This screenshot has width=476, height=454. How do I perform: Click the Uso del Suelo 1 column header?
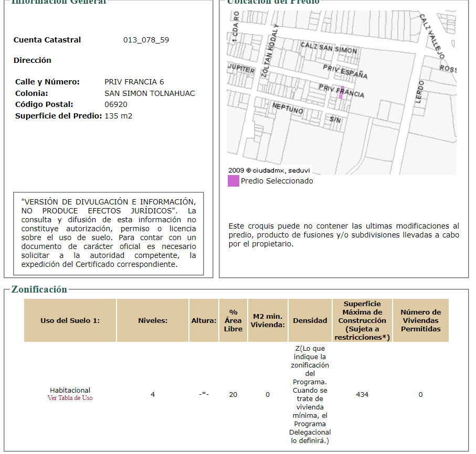coord(70,320)
